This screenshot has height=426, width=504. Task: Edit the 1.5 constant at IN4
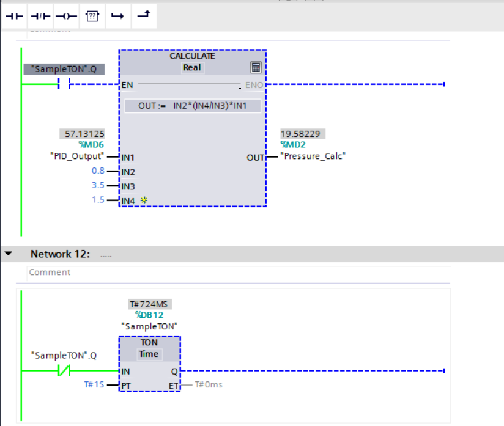point(98,200)
